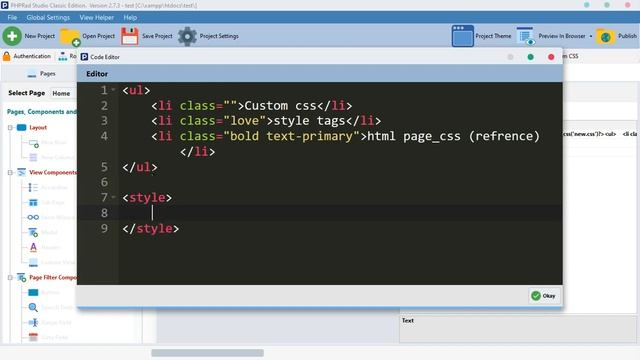Select the View Components icon
Viewport: 640px width, 360px height.
click(22, 173)
